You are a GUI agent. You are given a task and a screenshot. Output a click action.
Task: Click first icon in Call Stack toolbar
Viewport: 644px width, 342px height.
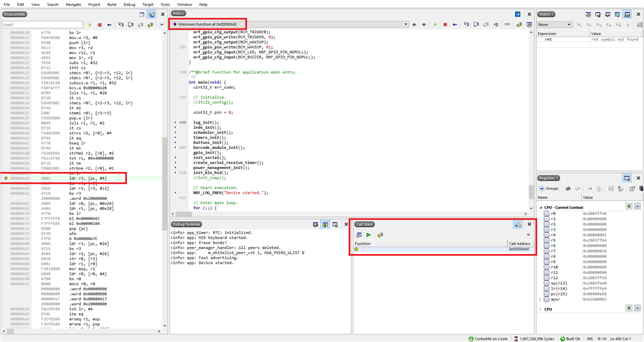pyautogui.click(x=358, y=235)
